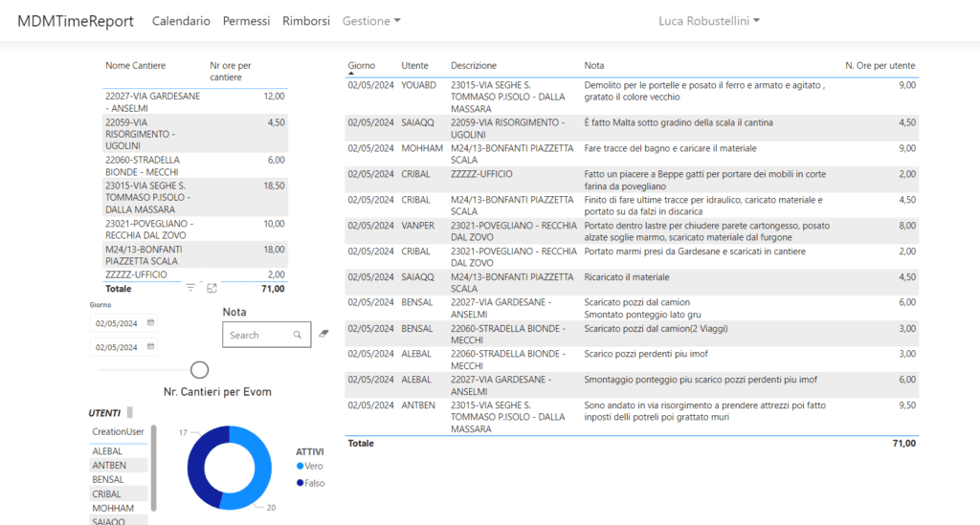The height and width of the screenshot is (525, 980).
Task: Open focus mode on the cantiere table
Action: (x=212, y=289)
